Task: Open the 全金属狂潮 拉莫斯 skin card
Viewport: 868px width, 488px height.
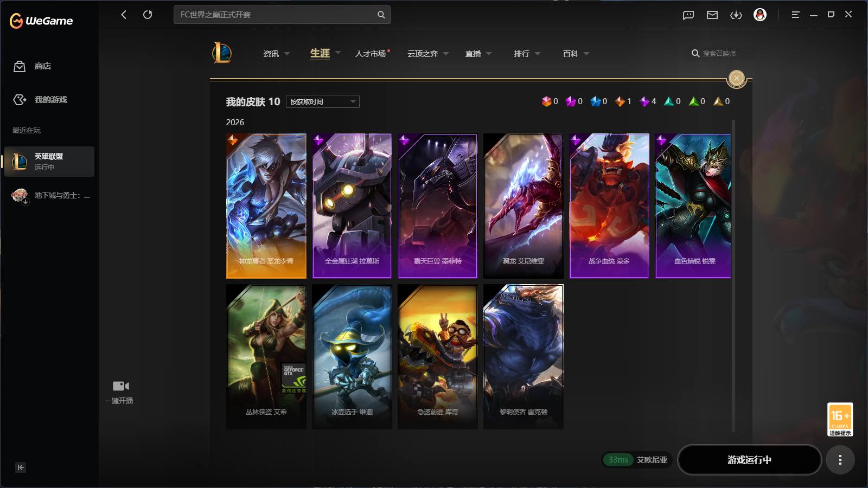Action: point(352,206)
